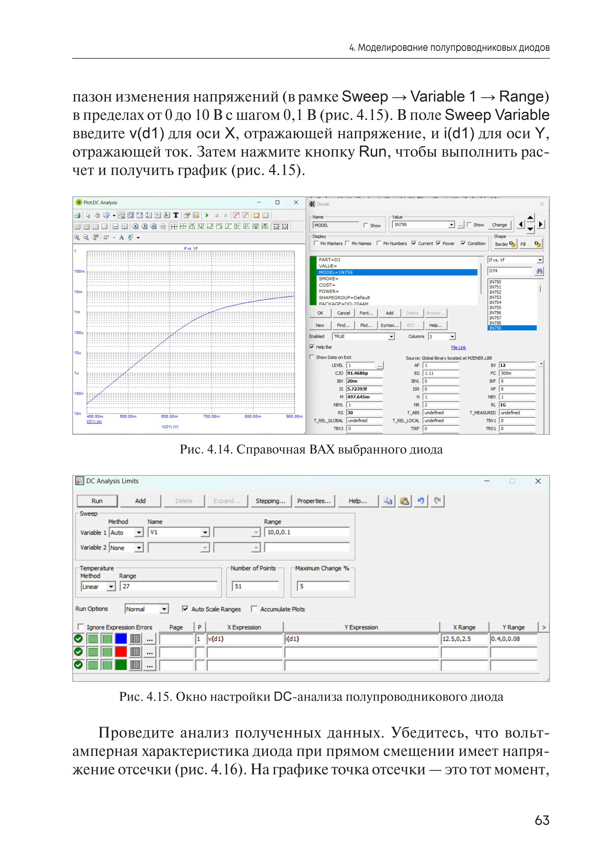The image size is (615, 868).
Task: Expand the Run Options Normal dropdown
Action: coord(164,609)
